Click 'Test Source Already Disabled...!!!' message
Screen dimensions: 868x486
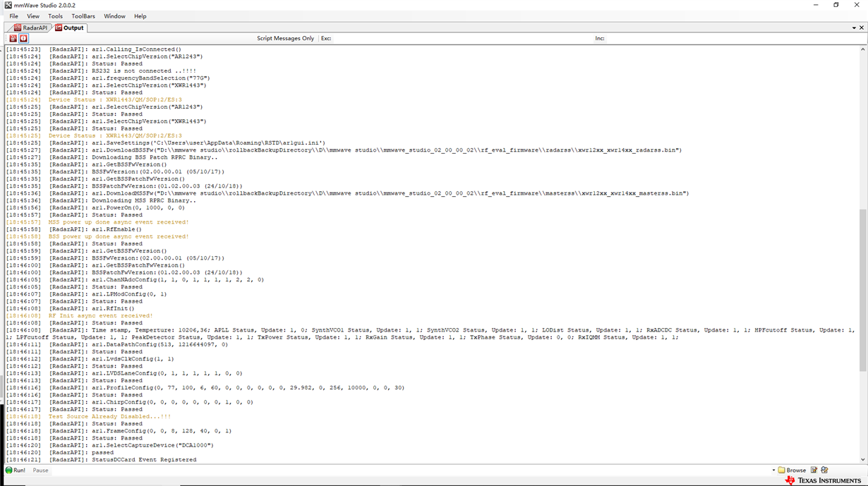[109, 416]
